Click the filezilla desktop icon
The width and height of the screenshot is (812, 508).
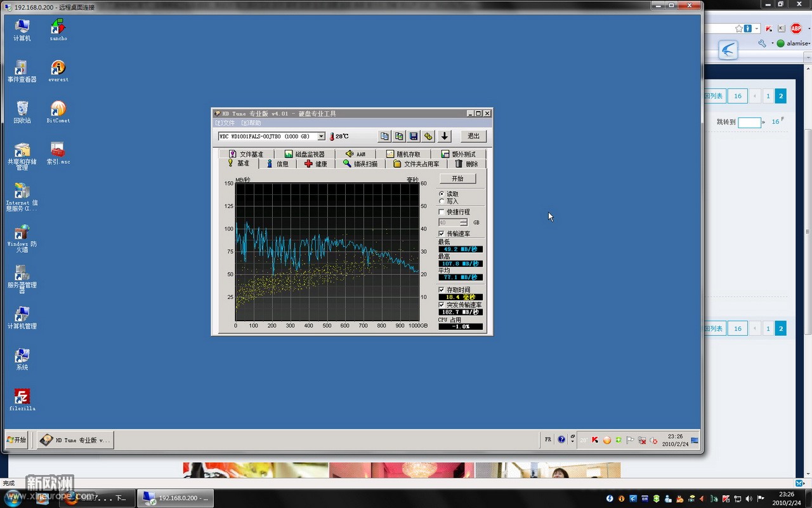click(22, 400)
